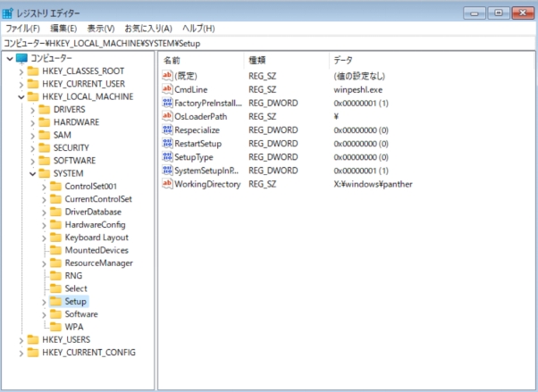538x392 pixels.
Task: Open the 表示(V) menu
Action: click(101, 29)
